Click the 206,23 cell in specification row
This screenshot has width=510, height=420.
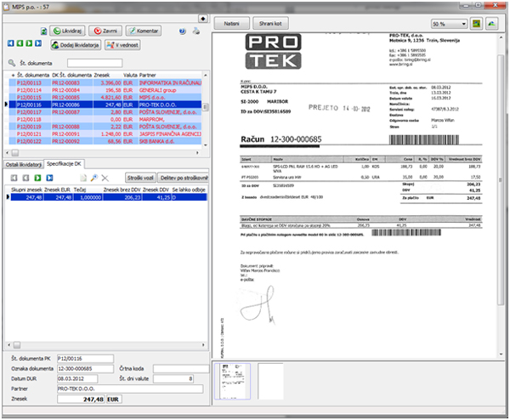[x=122, y=197]
